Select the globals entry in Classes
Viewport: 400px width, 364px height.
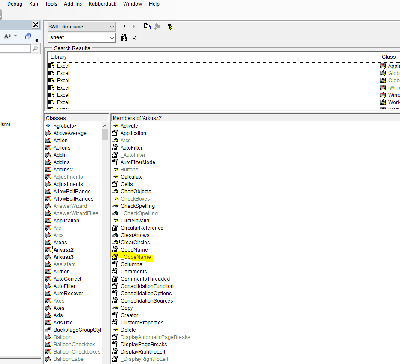65,126
